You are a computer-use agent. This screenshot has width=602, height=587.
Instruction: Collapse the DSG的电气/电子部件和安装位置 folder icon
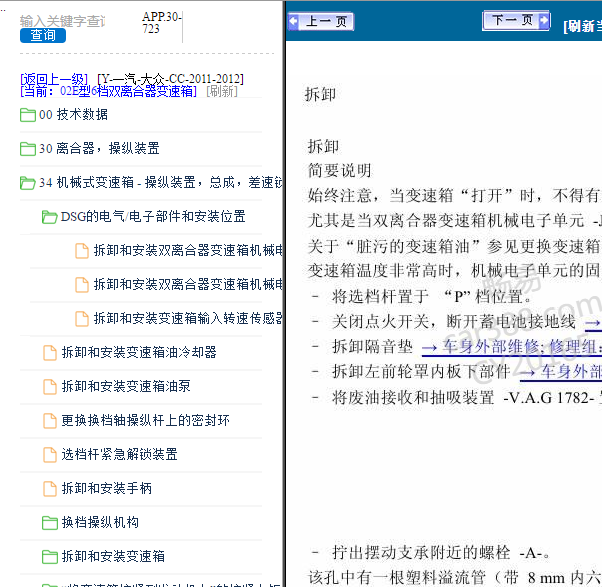50,217
